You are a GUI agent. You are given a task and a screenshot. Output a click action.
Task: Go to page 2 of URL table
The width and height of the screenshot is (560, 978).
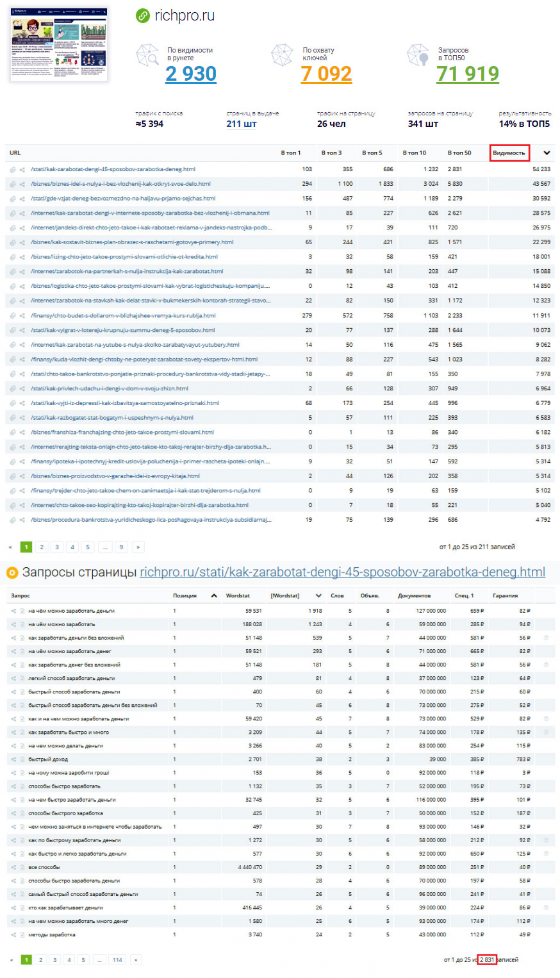pyautogui.click(x=42, y=547)
